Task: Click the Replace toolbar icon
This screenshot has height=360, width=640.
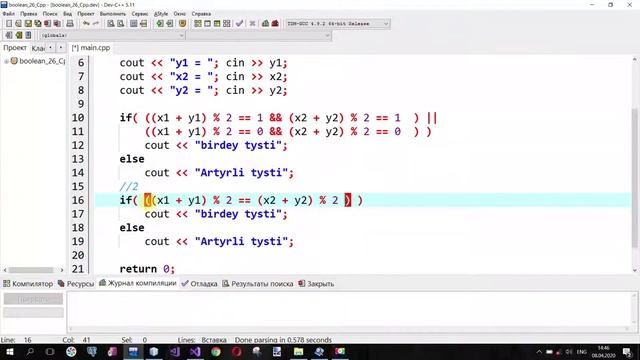Action: [x=120, y=24]
